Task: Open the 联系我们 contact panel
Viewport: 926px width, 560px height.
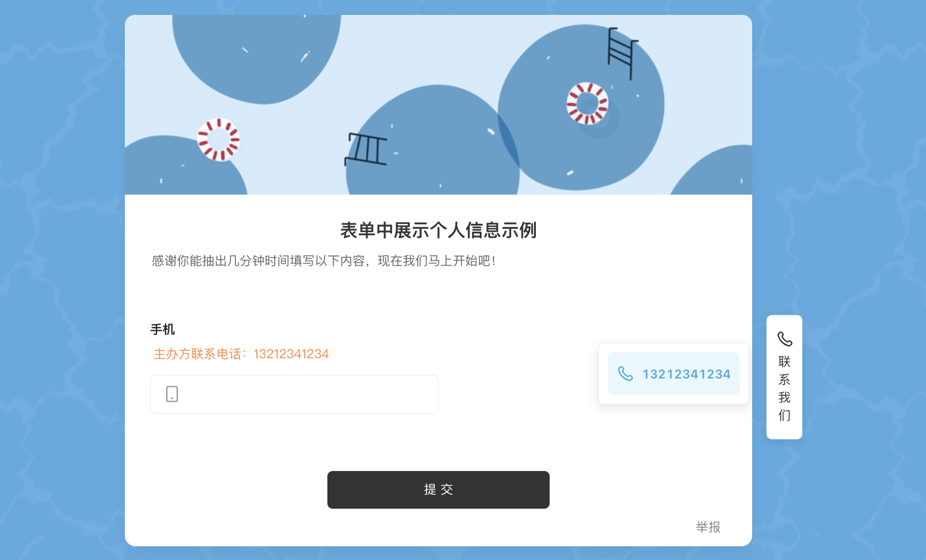Action: click(784, 377)
